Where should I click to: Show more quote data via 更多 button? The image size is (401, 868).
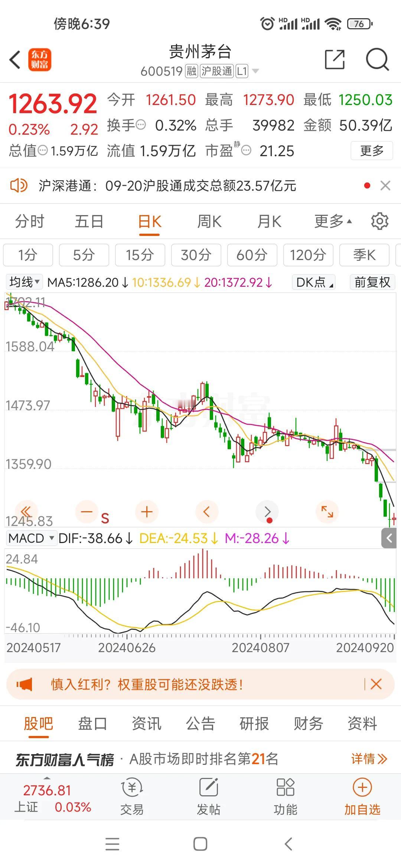372,151
